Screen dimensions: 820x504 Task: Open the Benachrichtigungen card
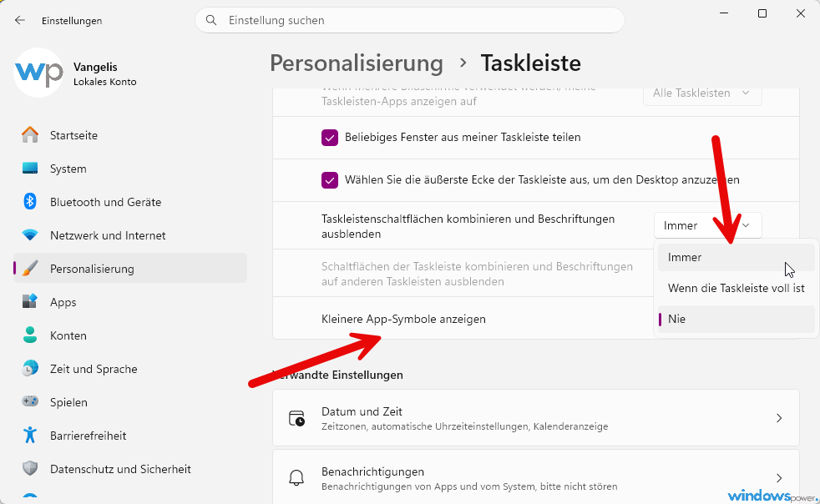[535, 476]
